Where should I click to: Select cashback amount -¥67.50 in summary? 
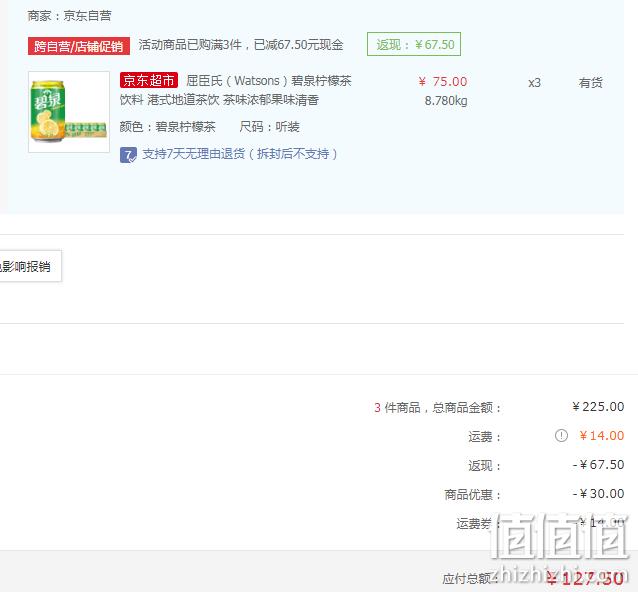point(598,465)
